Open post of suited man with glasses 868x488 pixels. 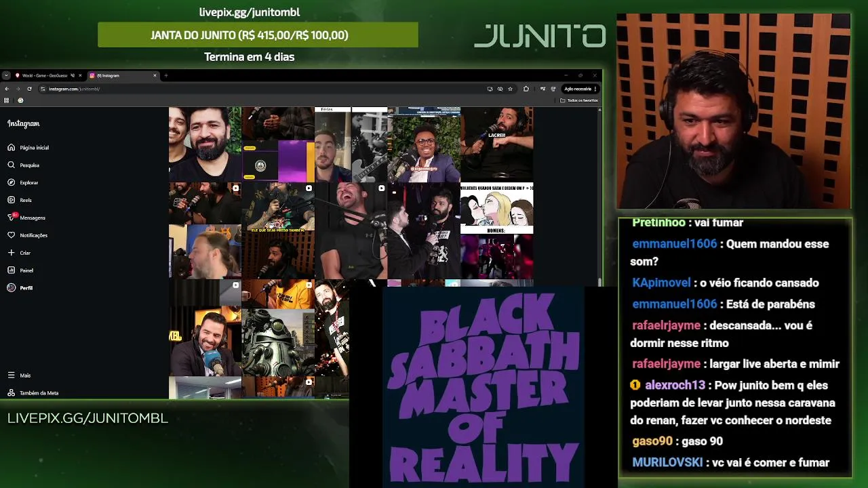[x=424, y=143]
